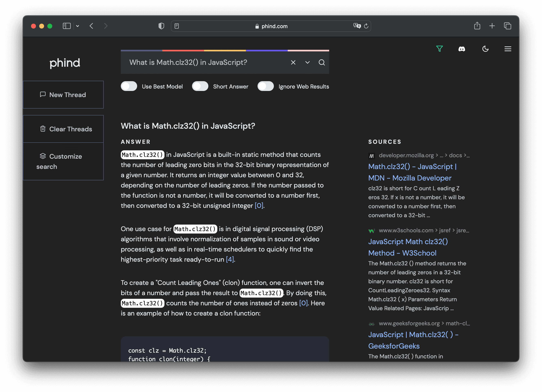Turn on Ignore Web Results switch

tap(265, 86)
